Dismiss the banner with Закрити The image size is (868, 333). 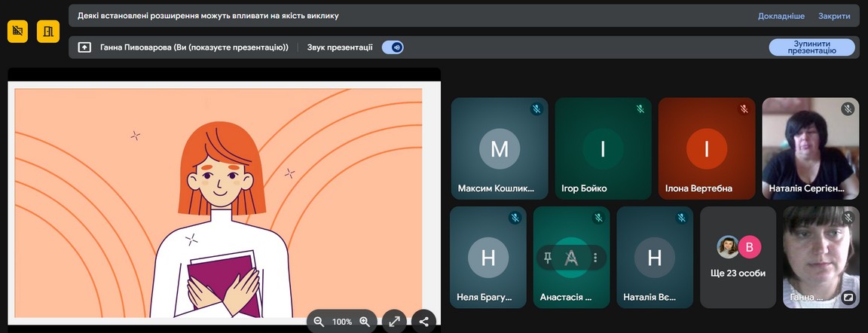834,16
